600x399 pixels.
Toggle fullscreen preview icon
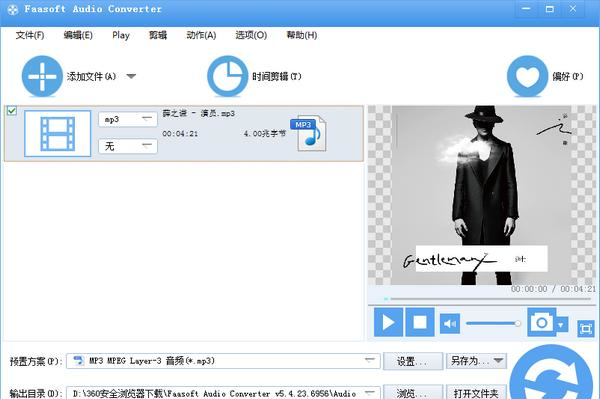586,329
